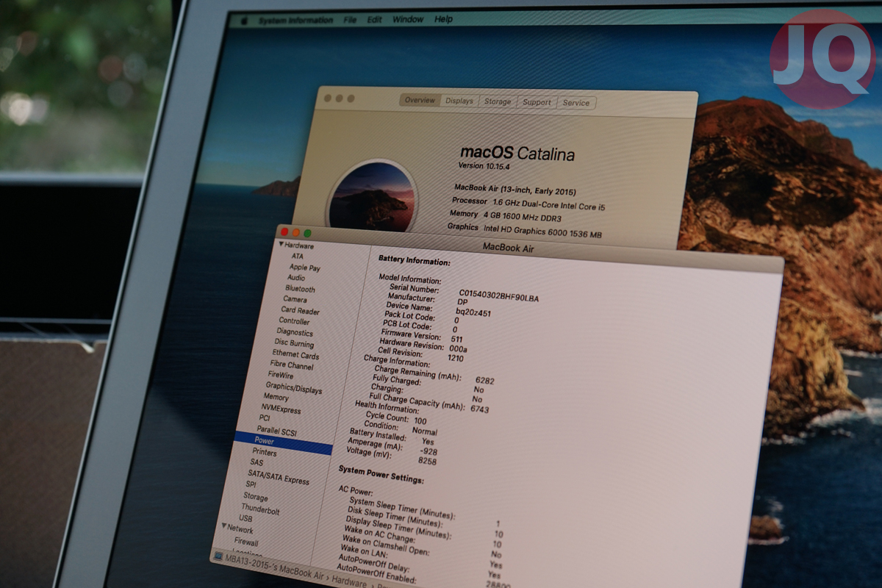This screenshot has height=588, width=882.
Task: Select FireWire in the sidebar
Action: pos(281,375)
